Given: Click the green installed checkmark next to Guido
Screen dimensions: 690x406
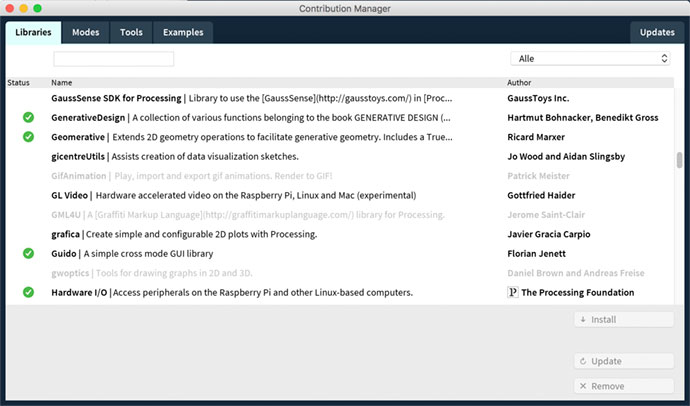Looking at the screenshot, I should click(x=29, y=254).
